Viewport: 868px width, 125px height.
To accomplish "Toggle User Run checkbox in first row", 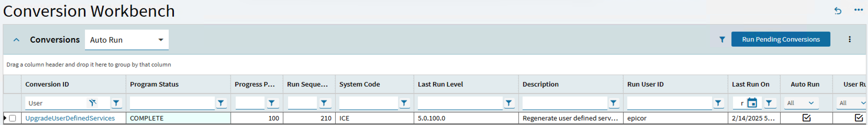I will click(x=858, y=118).
